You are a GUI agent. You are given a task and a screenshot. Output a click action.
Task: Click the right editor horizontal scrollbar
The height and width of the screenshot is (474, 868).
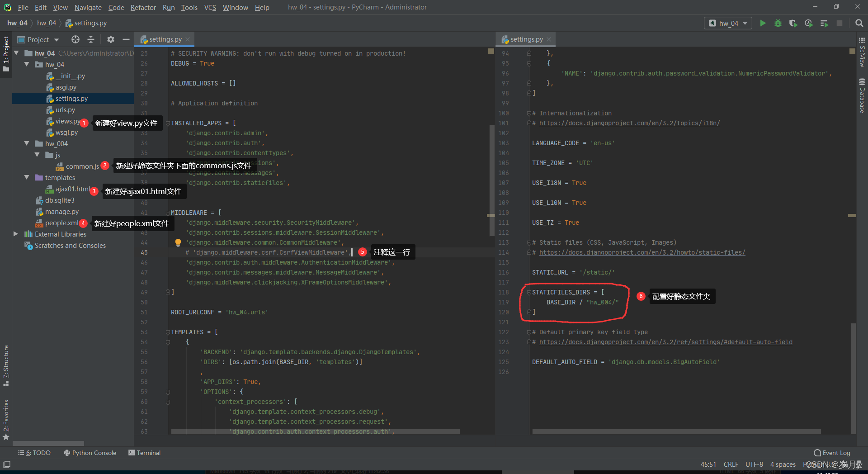(676, 432)
